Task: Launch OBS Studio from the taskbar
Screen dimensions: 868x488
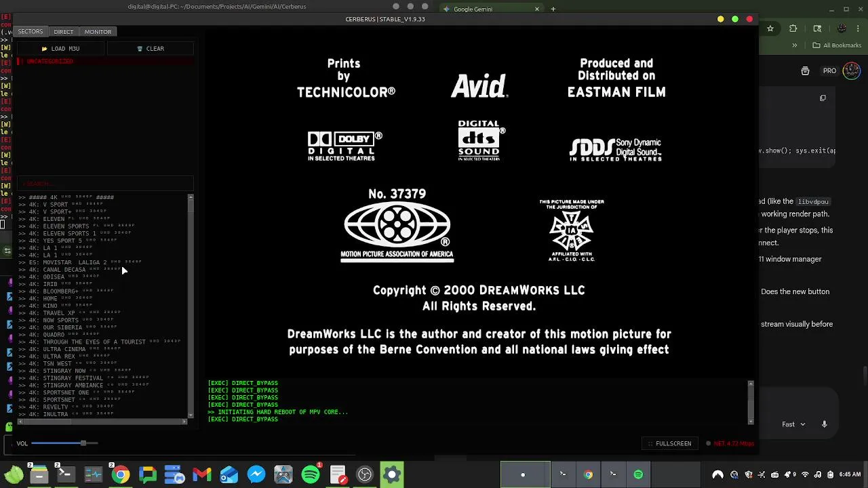Action: click(x=365, y=474)
